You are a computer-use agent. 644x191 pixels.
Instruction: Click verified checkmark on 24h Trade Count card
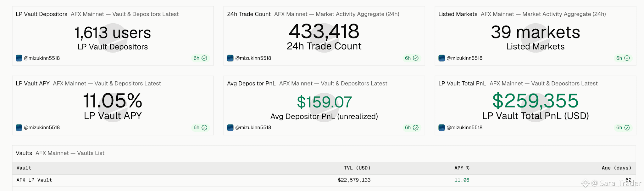pyautogui.click(x=416, y=58)
